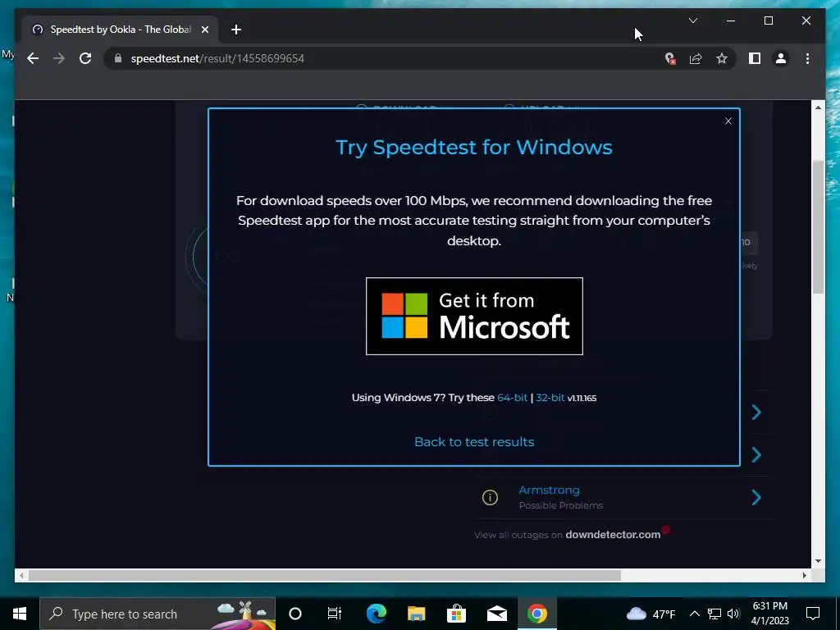Click the browser forward arrow

click(59, 58)
